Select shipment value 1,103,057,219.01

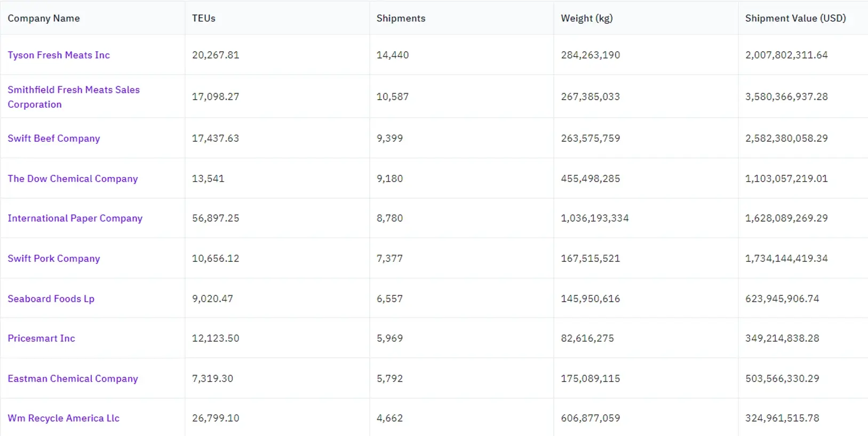coord(786,179)
